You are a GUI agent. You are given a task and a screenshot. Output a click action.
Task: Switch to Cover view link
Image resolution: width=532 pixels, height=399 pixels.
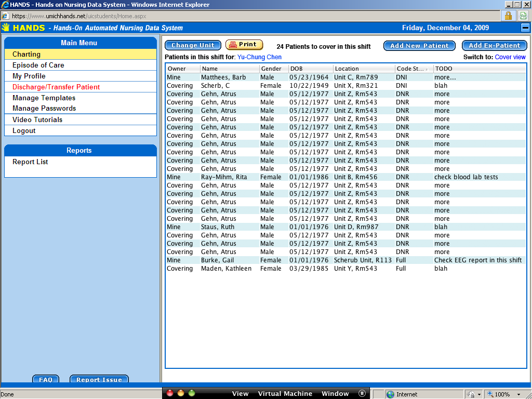coord(510,57)
